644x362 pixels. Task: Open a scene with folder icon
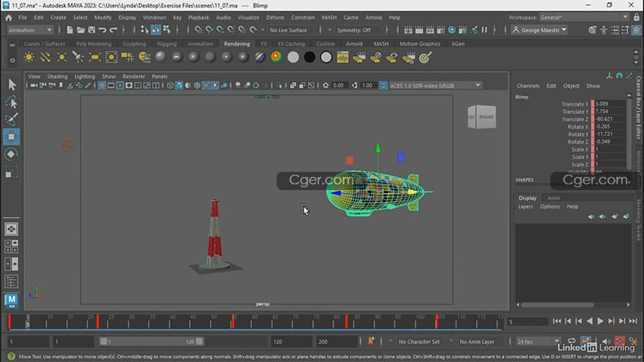click(80, 30)
